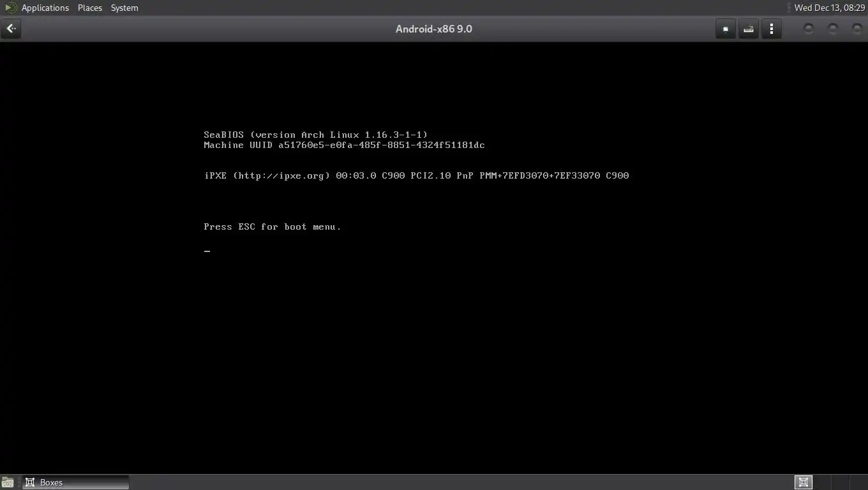Minimize the Boxes window
Viewport: 868px width, 490px height.
tap(809, 29)
